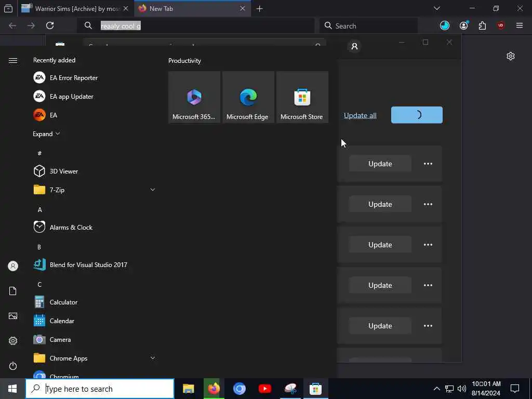Open Microsoft 365 tile
532x399 pixels.
194,97
